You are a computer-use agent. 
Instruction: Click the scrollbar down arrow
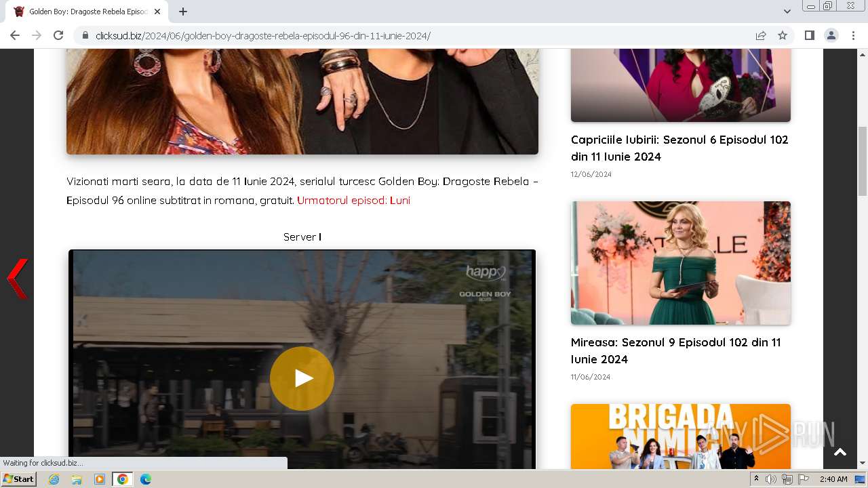click(863, 463)
